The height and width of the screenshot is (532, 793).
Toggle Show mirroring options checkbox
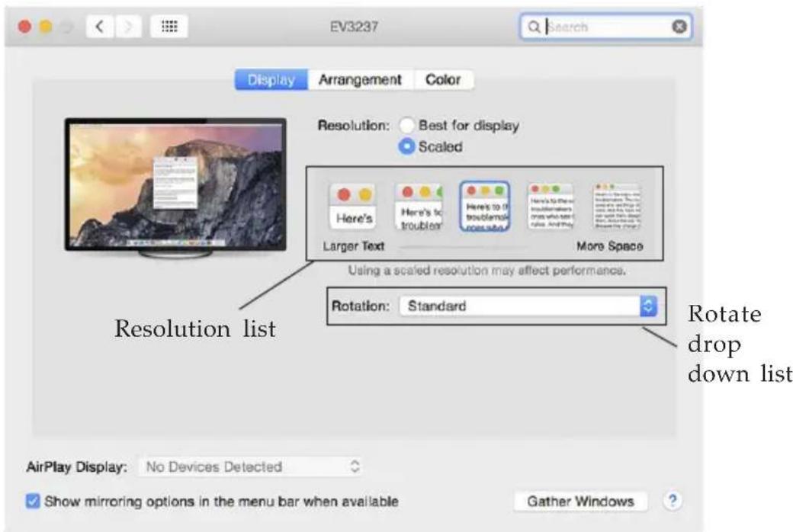click(x=32, y=502)
